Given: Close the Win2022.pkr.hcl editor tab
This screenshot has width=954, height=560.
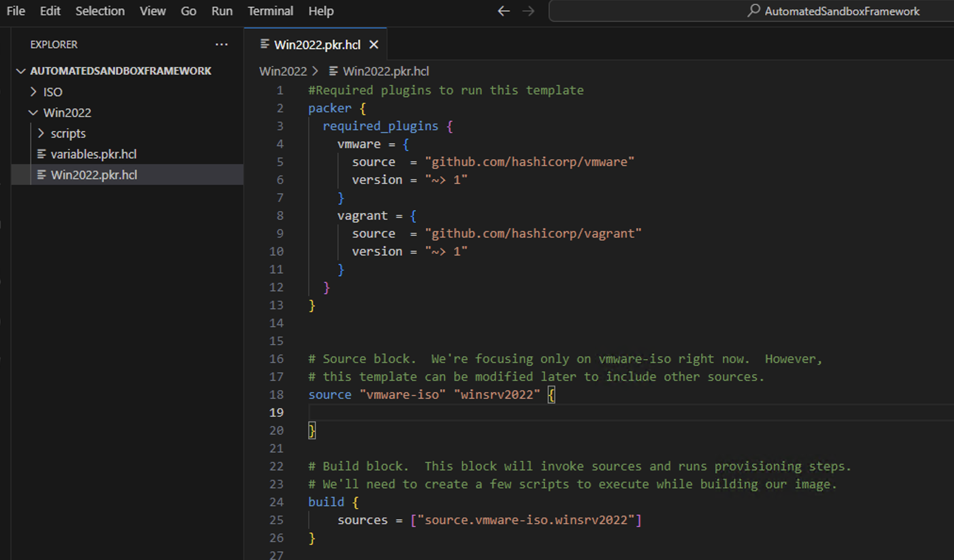Looking at the screenshot, I should (374, 45).
